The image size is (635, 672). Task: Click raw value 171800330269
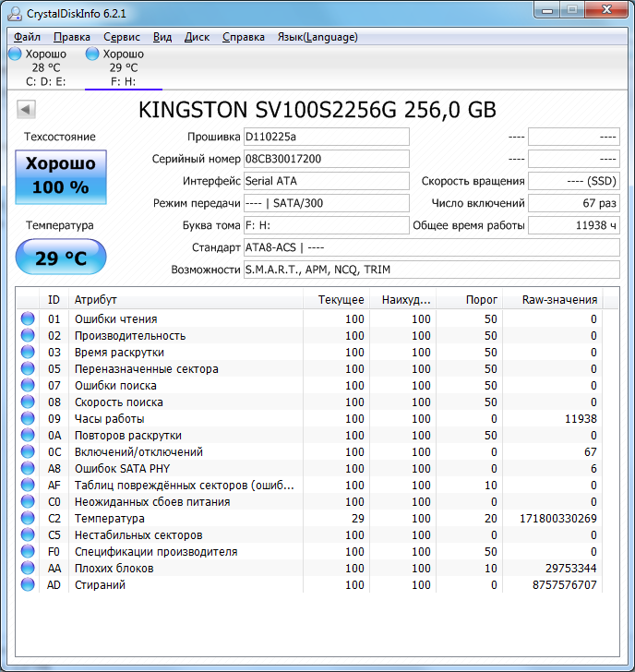point(557,519)
